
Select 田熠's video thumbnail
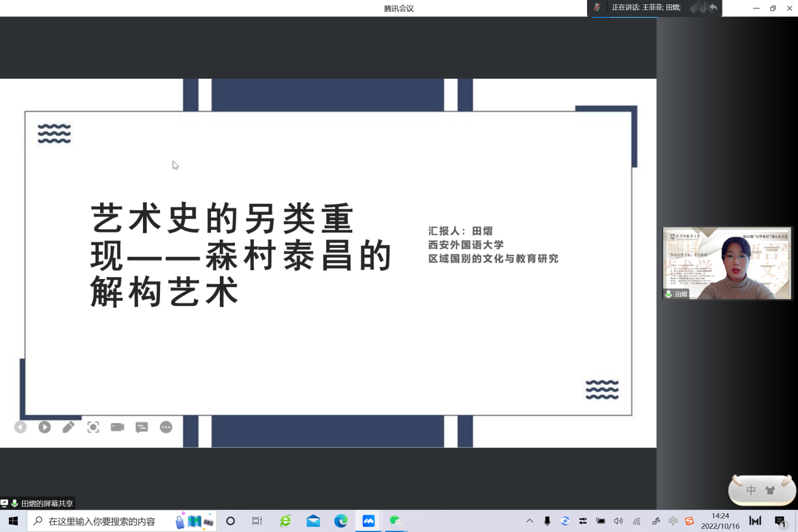coord(727,263)
